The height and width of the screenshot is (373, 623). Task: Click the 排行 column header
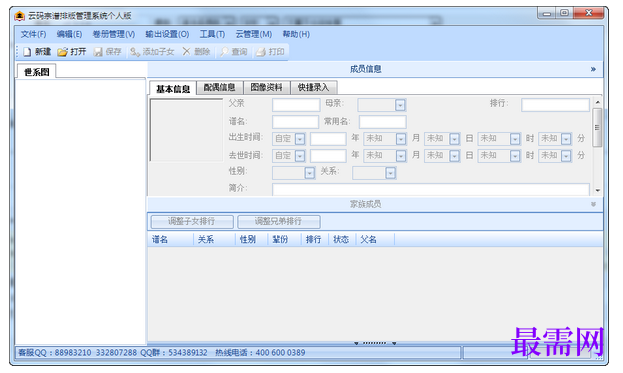click(315, 240)
